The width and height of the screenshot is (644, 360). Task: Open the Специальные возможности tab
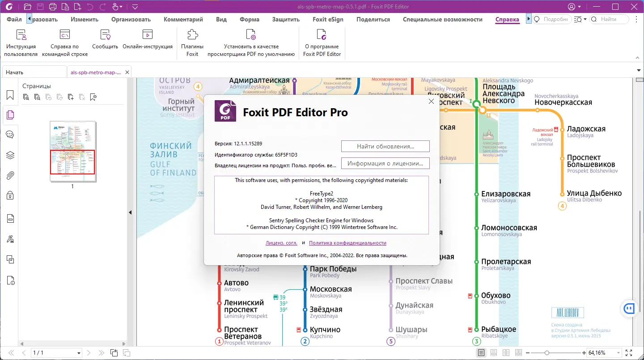(443, 19)
